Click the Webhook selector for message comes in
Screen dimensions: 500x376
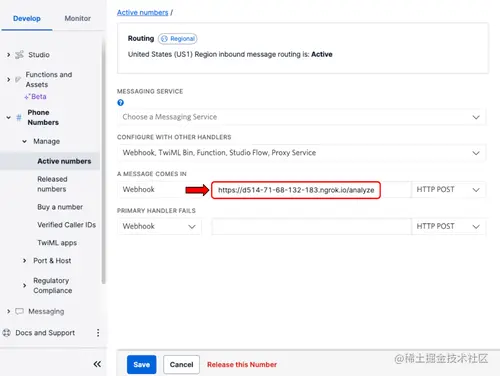159,190
